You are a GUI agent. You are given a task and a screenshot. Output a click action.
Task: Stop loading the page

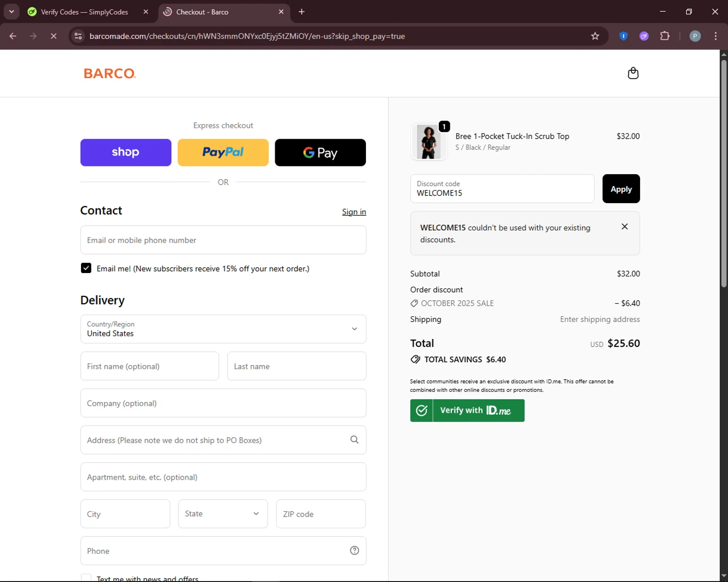click(x=54, y=36)
